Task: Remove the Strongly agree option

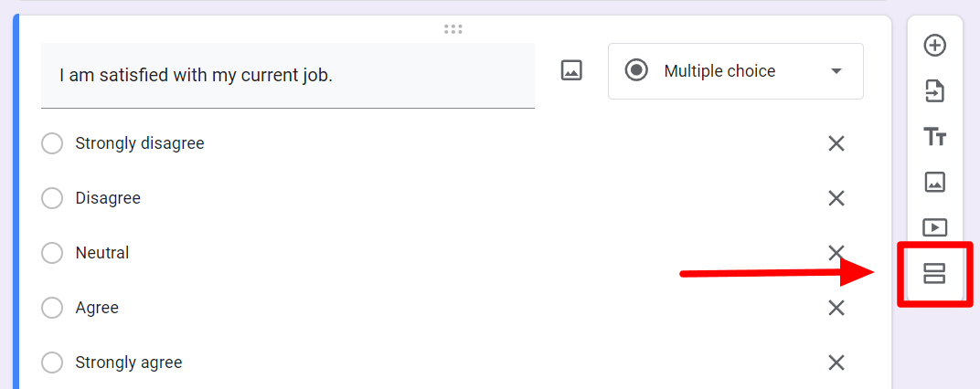Action: click(x=836, y=363)
